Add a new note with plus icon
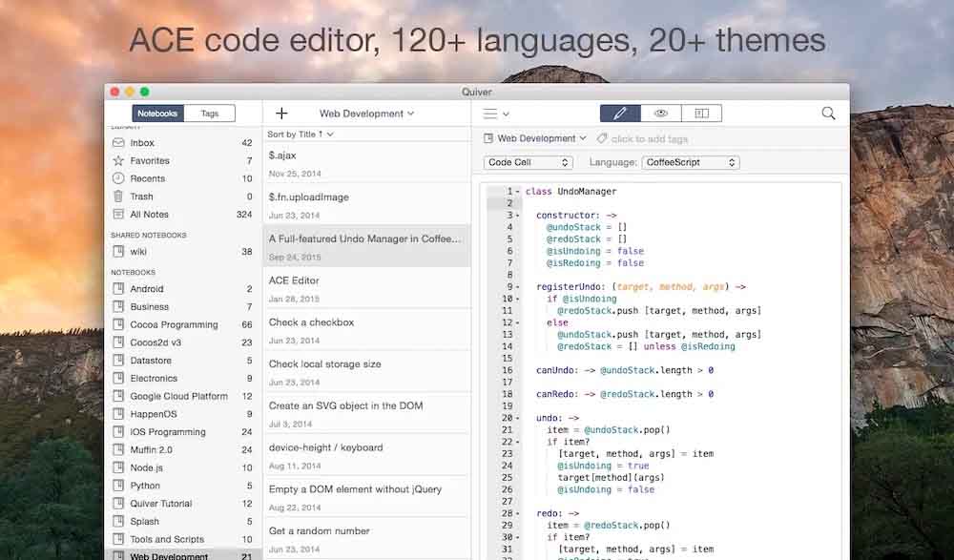 pos(281,114)
